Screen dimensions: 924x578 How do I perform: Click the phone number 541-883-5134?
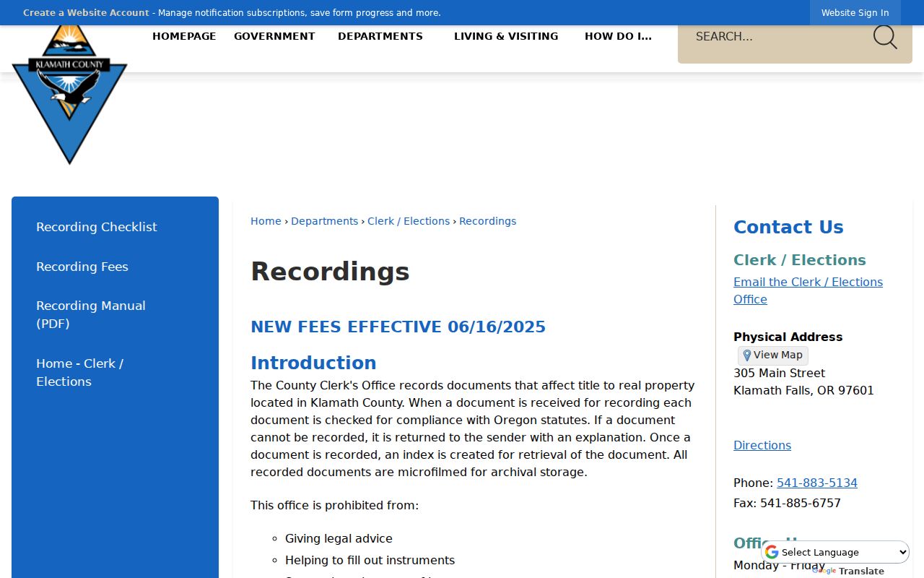click(x=817, y=483)
